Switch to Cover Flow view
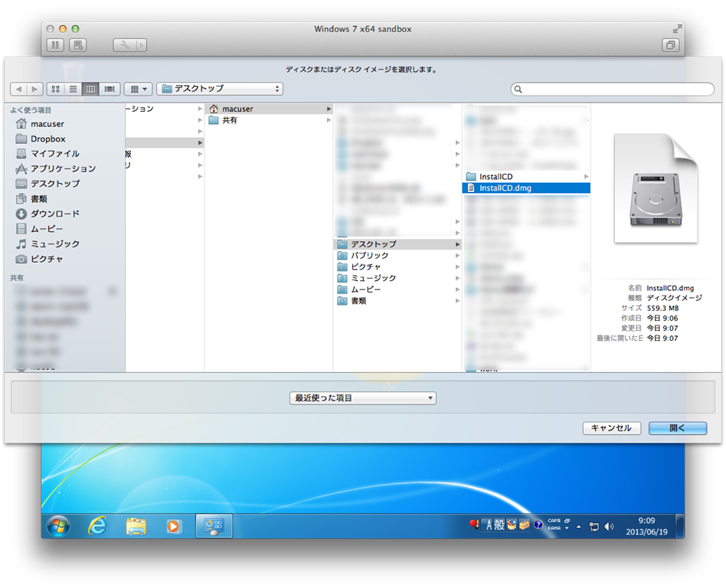The width and height of the screenshot is (726, 588). coord(110,89)
